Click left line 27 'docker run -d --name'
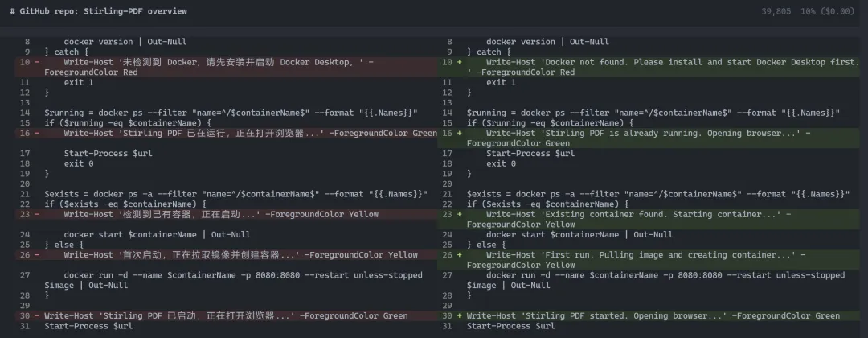Viewport: 868px width, 338px height. click(234, 280)
